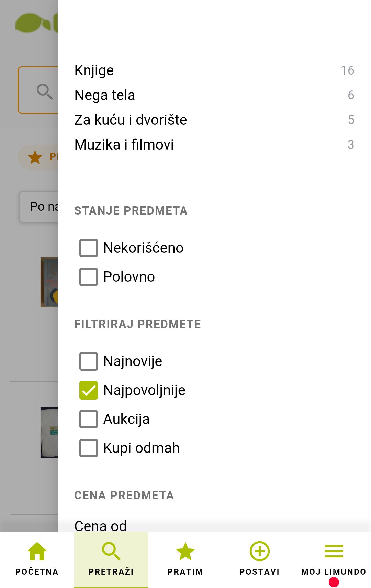The image size is (371, 588).
Task: Select the Knjige category
Action: [x=93, y=70]
